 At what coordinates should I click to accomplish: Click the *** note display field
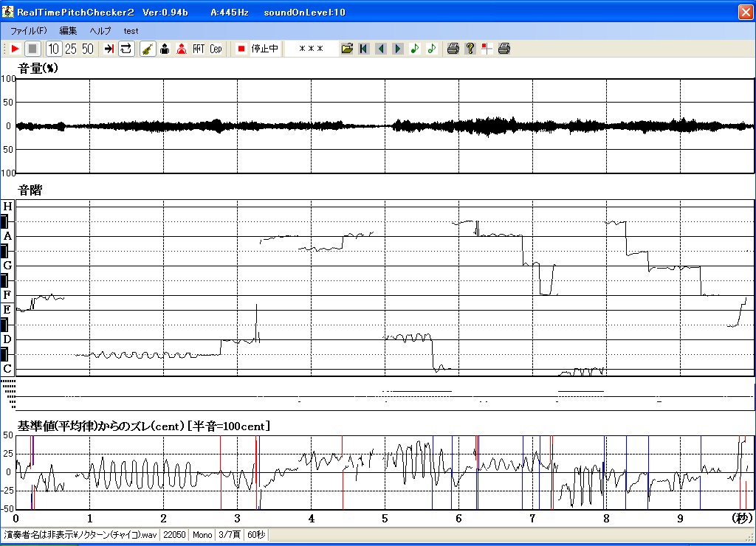coord(311,49)
